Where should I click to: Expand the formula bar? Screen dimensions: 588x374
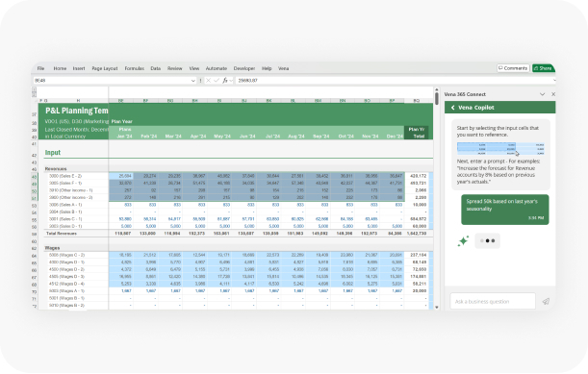pyautogui.click(x=554, y=81)
